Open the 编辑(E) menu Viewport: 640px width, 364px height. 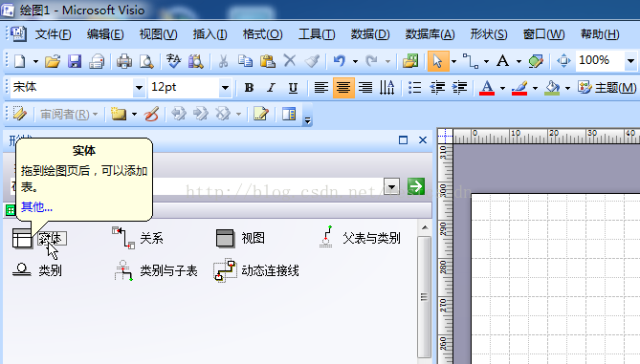105,34
